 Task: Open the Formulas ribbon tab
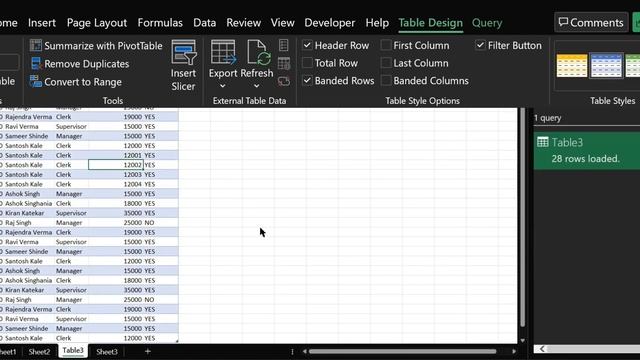[x=160, y=23]
